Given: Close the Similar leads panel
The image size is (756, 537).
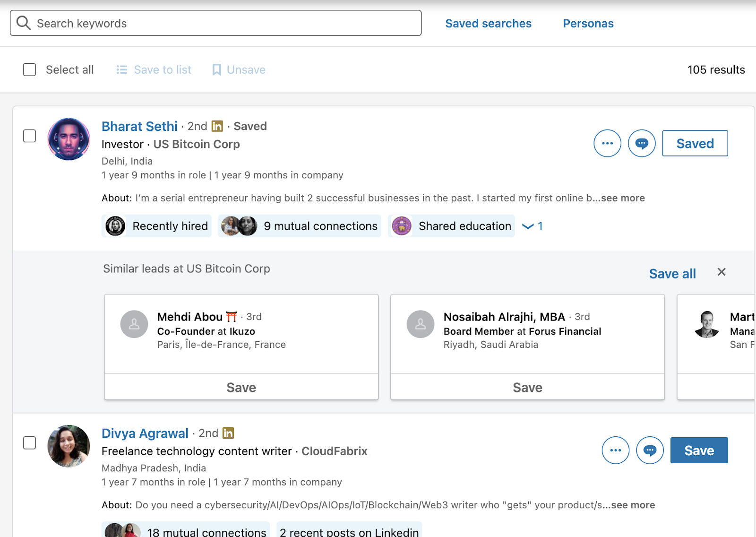Looking at the screenshot, I should (x=721, y=272).
